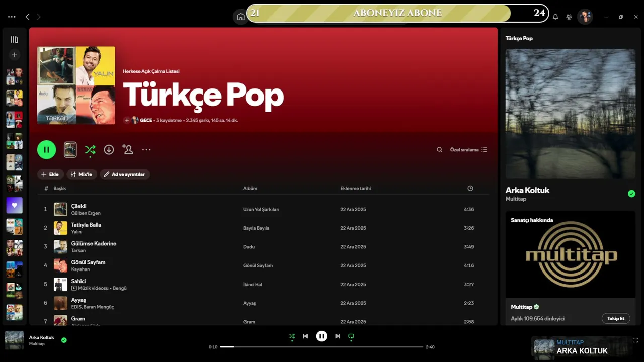Viewport: 644px width, 362px height.
Task: Open artist Tarkan in track row
Action: pyautogui.click(x=78, y=250)
